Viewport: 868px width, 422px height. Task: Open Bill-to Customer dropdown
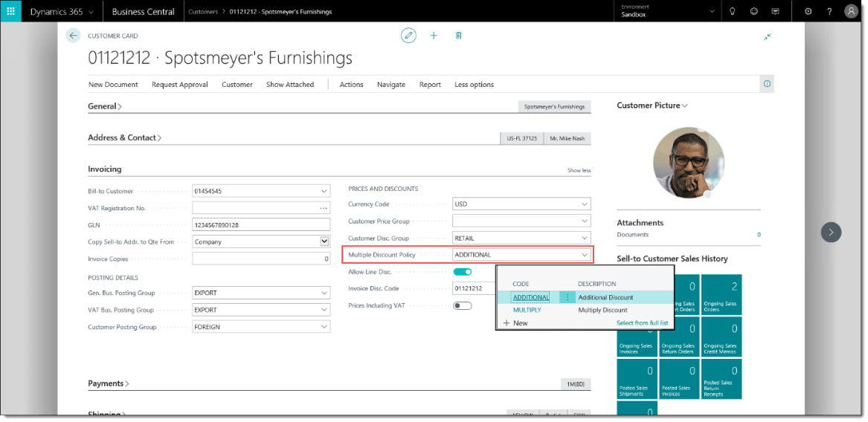coord(324,192)
